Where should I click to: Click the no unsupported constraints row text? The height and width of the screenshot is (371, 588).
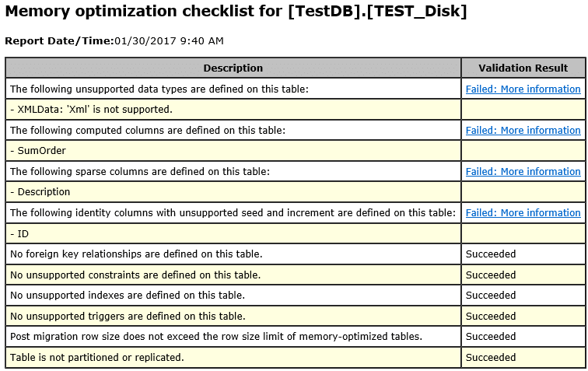click(135, 275)
